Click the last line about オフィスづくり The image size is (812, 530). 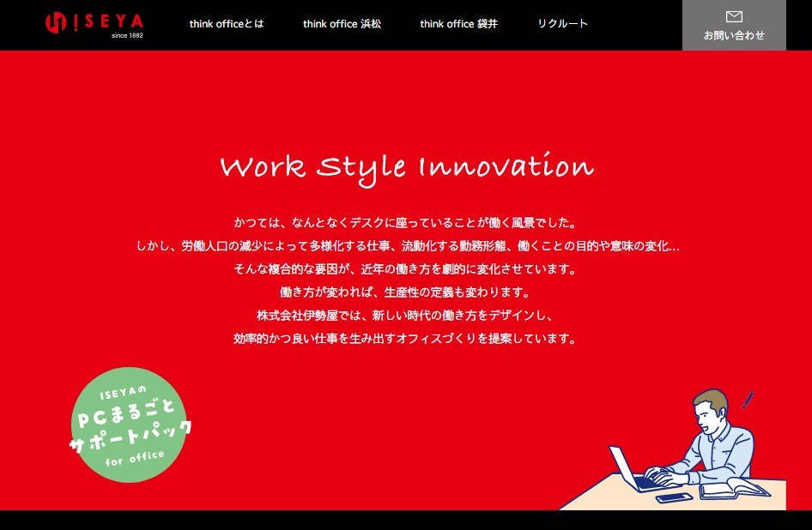click(x=406, y=338)
